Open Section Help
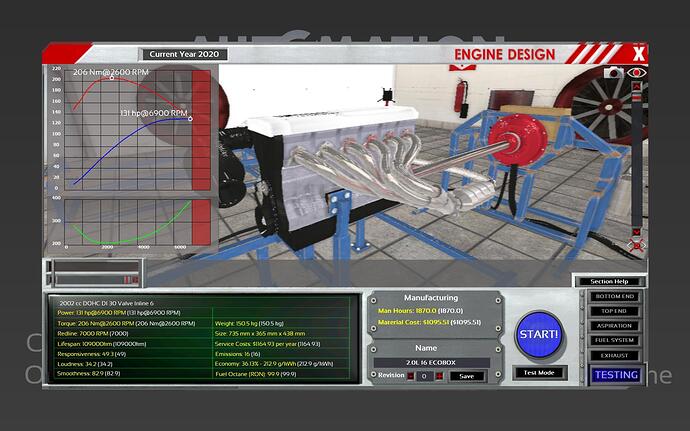Viewport: 690px width, 431px height. pos(607,281)
